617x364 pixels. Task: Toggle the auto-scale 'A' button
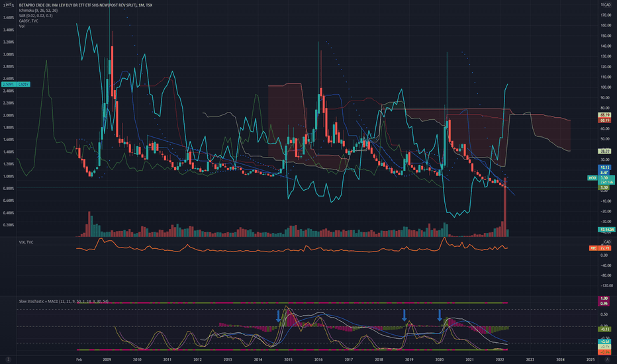[x=608, y=359]
